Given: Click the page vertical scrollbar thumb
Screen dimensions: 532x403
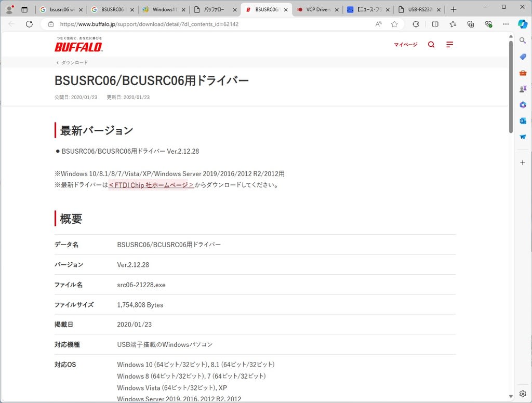Looking at the screenshot, I should (511, 87).
